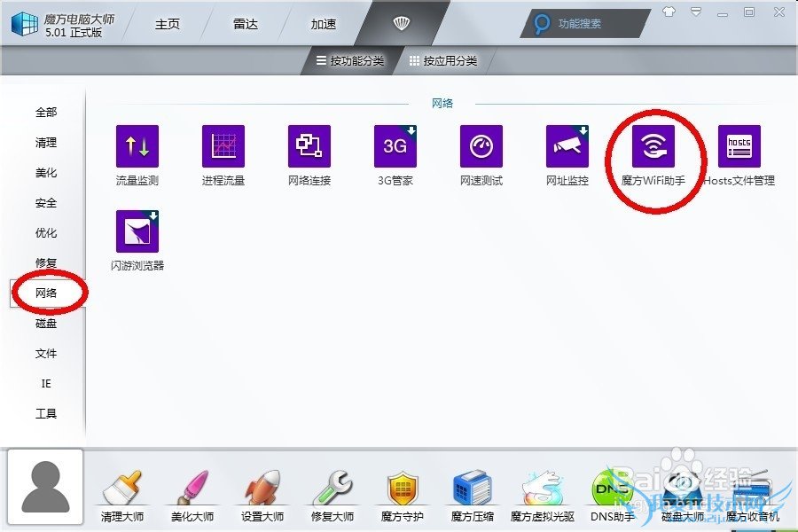Go to the 主页 home tab
The image size is (798, 532).
[168, 24]
